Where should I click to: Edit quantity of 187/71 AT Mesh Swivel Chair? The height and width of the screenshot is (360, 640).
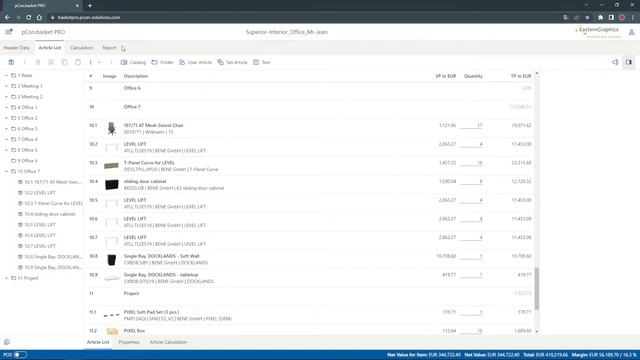pos(471,126)
